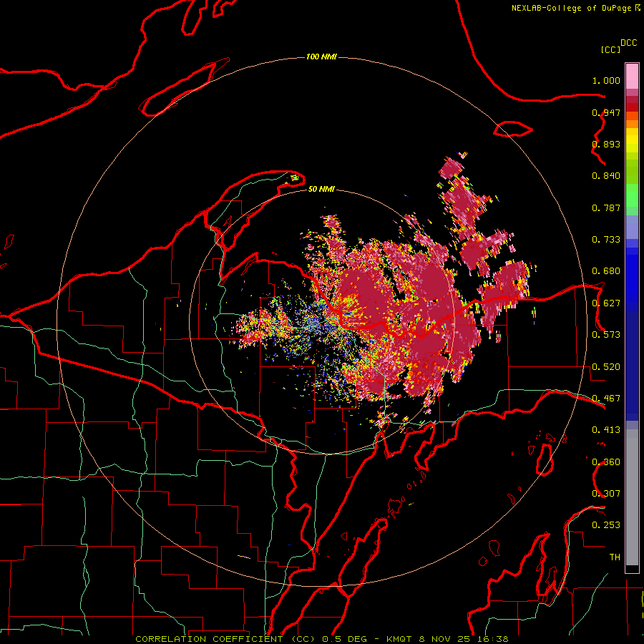The image size is (644, 644).
Task: Click the 0.893 value on the color scale
Action: [x=606, y=144]
